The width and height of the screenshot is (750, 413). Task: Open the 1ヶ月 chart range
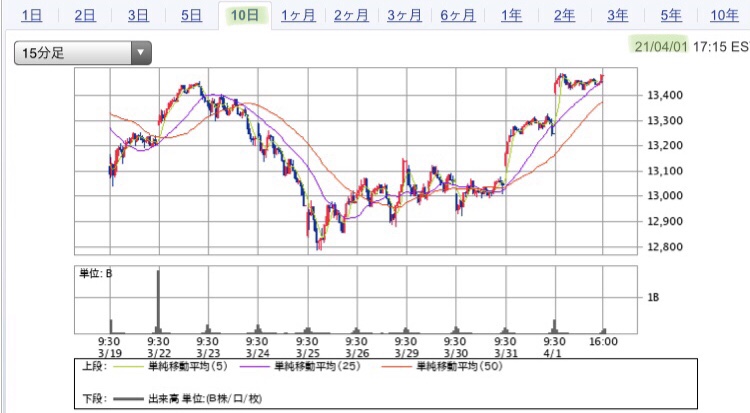298,15
